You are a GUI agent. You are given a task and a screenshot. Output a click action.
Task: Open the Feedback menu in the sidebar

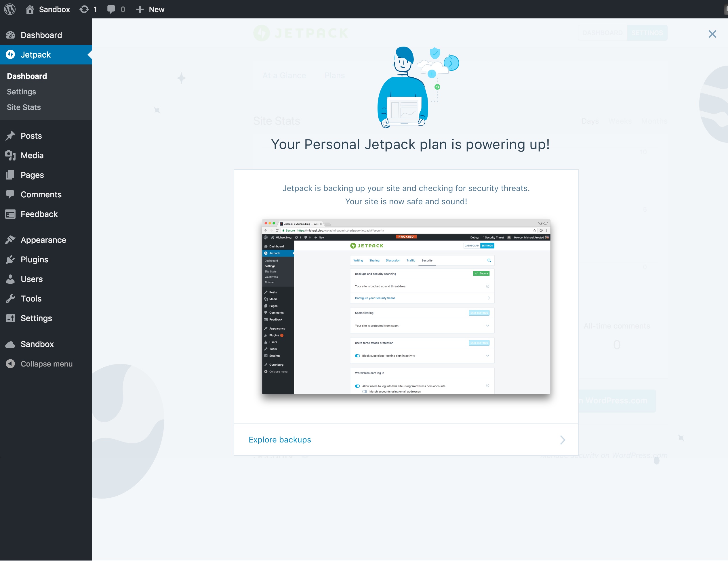(x=39, y=214)
